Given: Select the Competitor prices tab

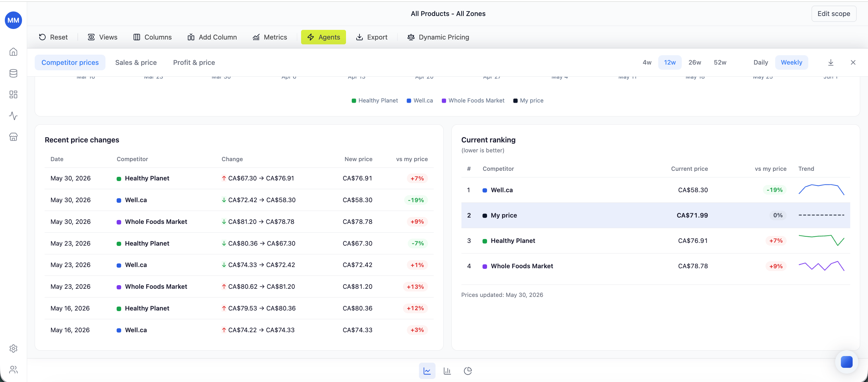Looking at the screenshot, I should point(70,62).
